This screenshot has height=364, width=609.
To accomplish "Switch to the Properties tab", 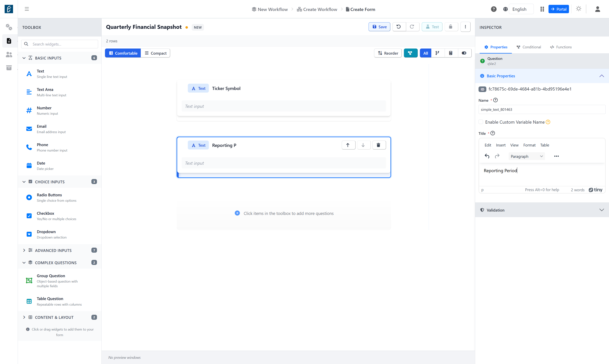I will pos(495,47).
